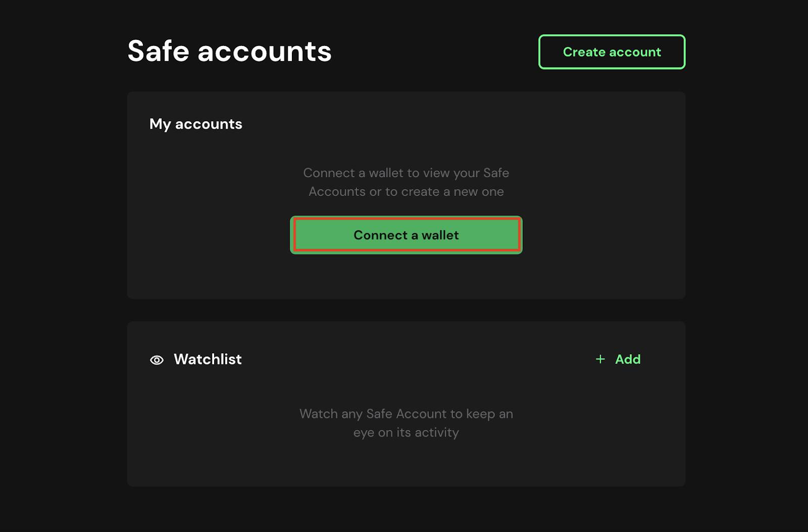Click the plus icon beside Add
The height and width of the screenshot is (532, 808).
[600, 359]
